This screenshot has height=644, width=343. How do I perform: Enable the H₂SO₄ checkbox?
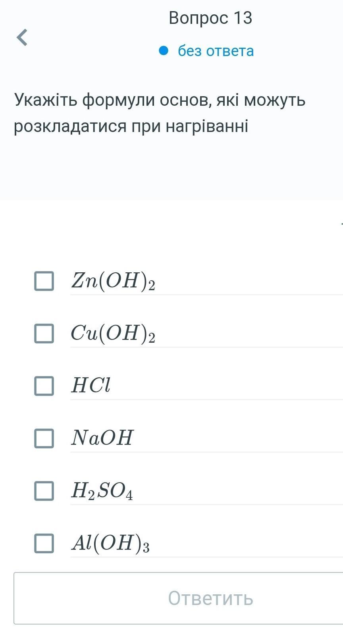pyautogui.click(x=44, y=491)
